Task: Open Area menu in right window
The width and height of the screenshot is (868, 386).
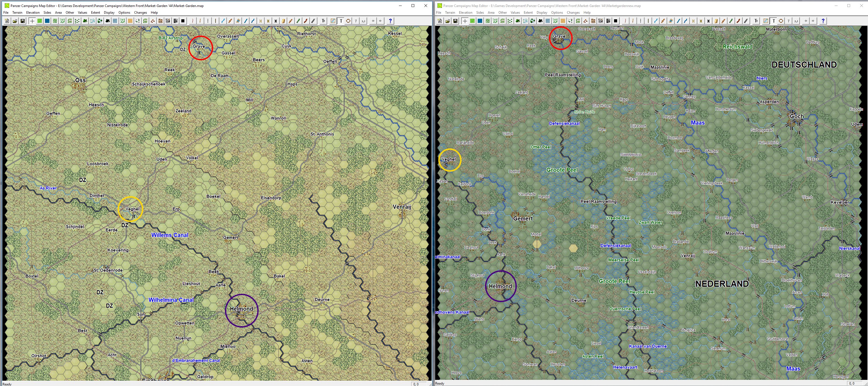Action: [491, 13]
